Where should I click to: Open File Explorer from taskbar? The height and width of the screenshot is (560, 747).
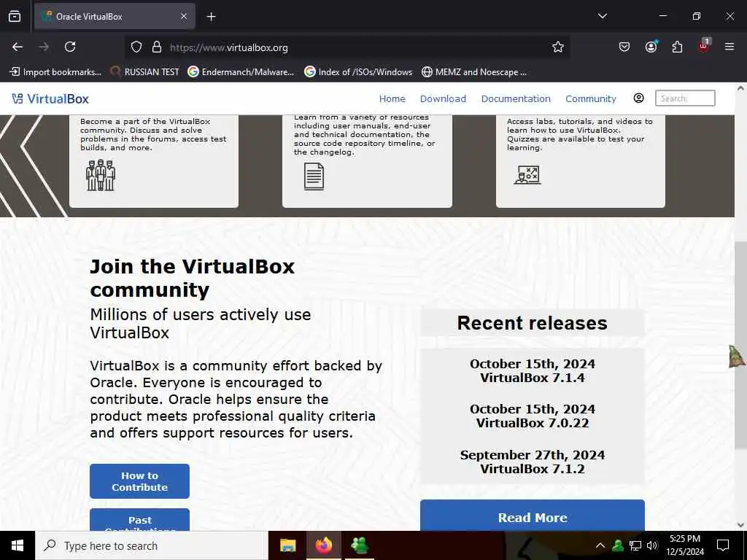287,545
